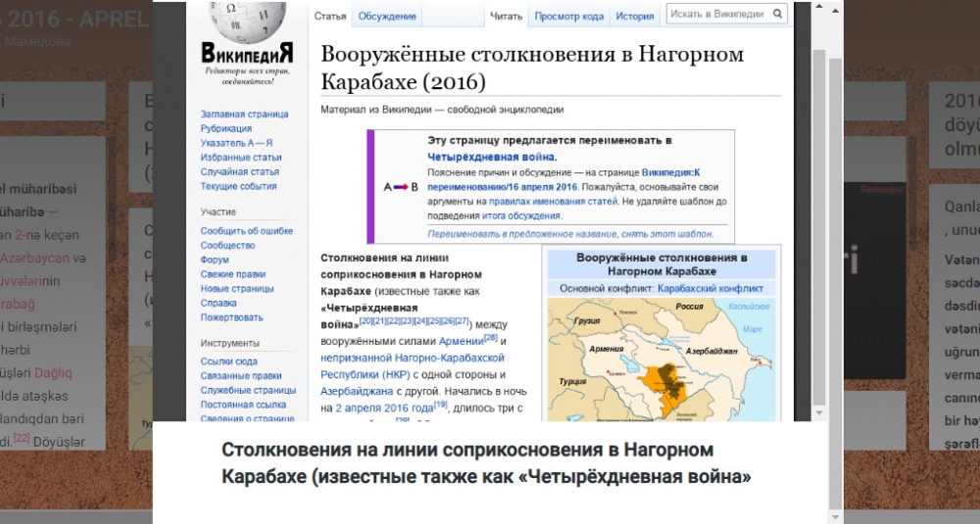Viewport: 980px width, 524px height.
Task: Click Azərbaycan link in background page
Action: click(x=34, y=258)
